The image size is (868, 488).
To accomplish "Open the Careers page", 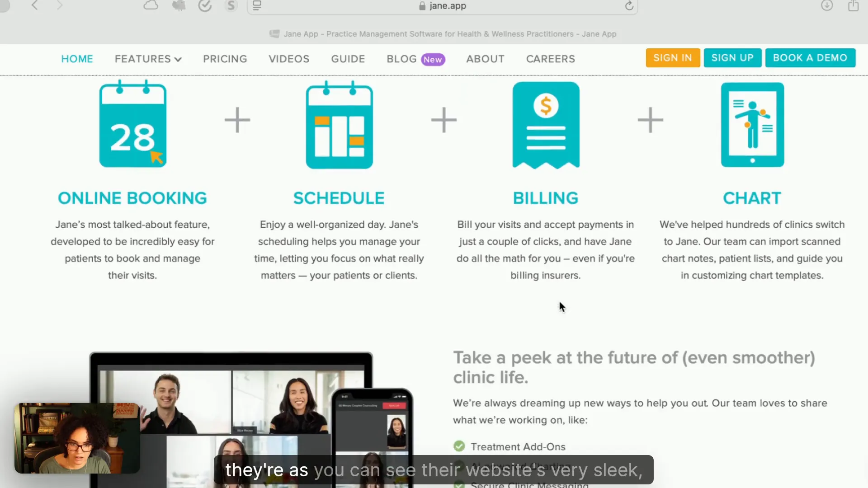I will (x=550, y=59).
